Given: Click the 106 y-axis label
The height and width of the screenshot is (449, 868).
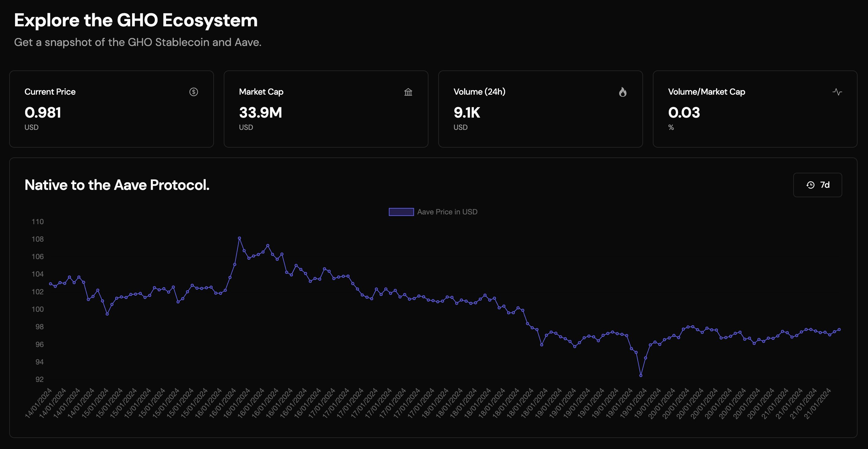Looking at the screenshot, I should click(38, 257).
